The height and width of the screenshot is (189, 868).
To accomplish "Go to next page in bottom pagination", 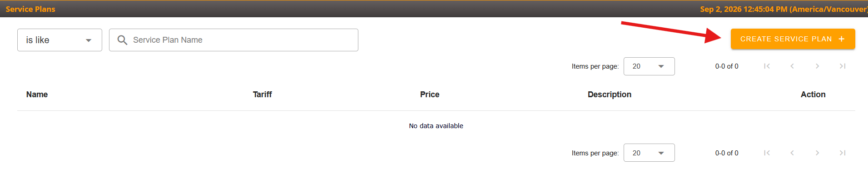I will (x=817, y=153).
